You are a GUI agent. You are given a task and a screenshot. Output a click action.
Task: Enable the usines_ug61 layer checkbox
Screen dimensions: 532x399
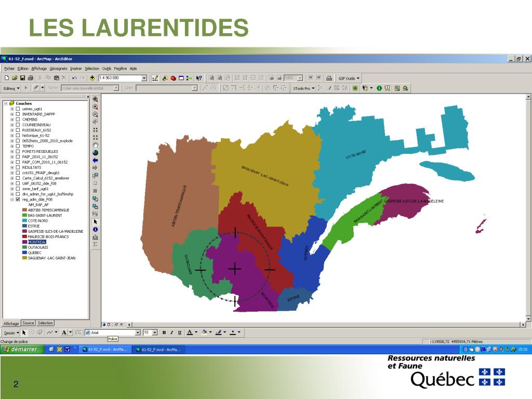(x=18, y=109)
